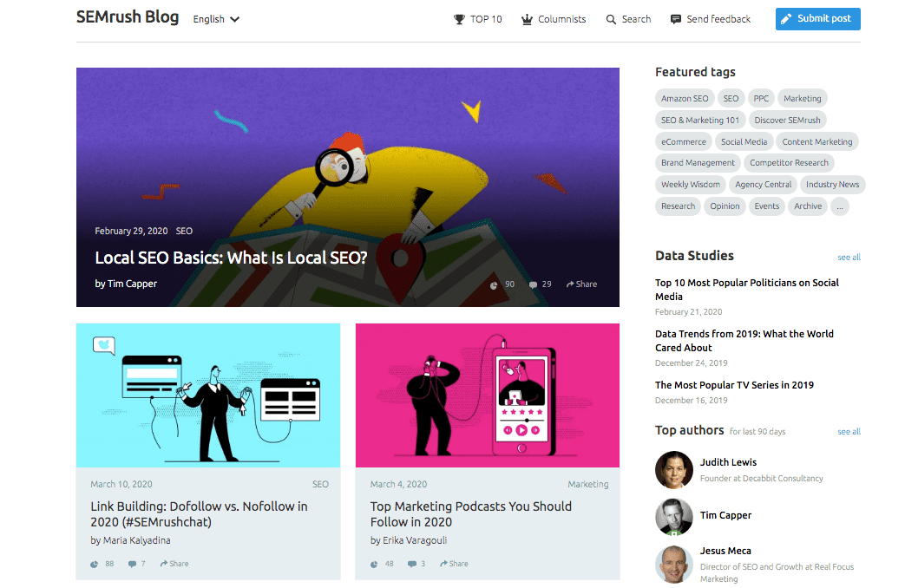Click Judith Lewis name in Top authors
Viewport: 905px width, 588px height.
728,462
